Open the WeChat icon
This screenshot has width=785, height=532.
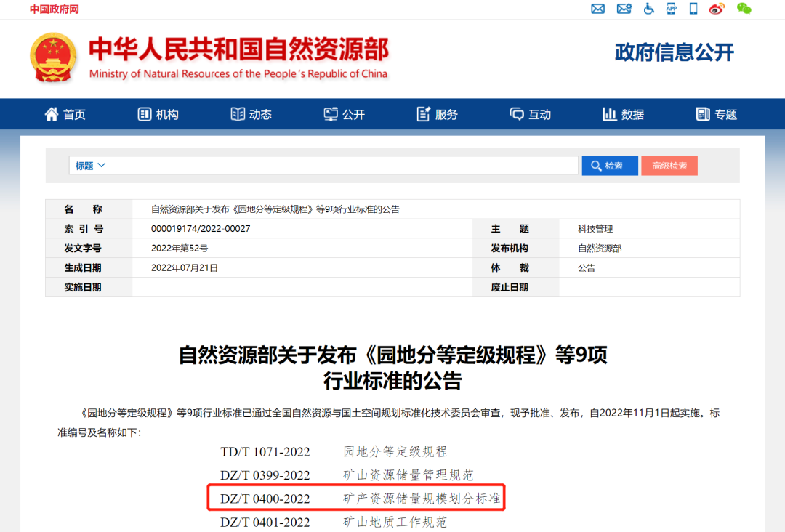coord(744,9)
